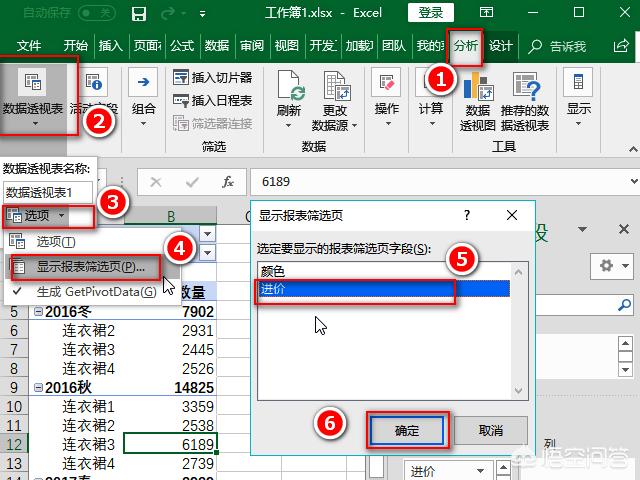Switch to the 视图 tab

coord(287,45)
